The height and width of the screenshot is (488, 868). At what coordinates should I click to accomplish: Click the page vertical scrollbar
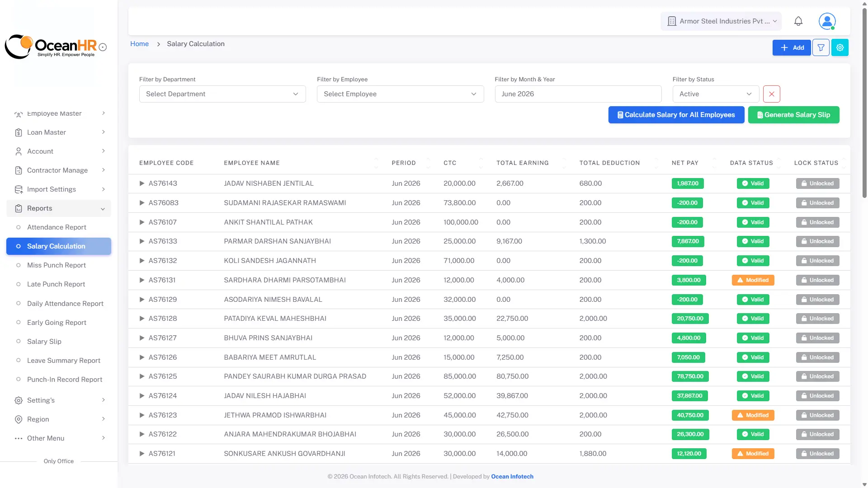point(864,104)
